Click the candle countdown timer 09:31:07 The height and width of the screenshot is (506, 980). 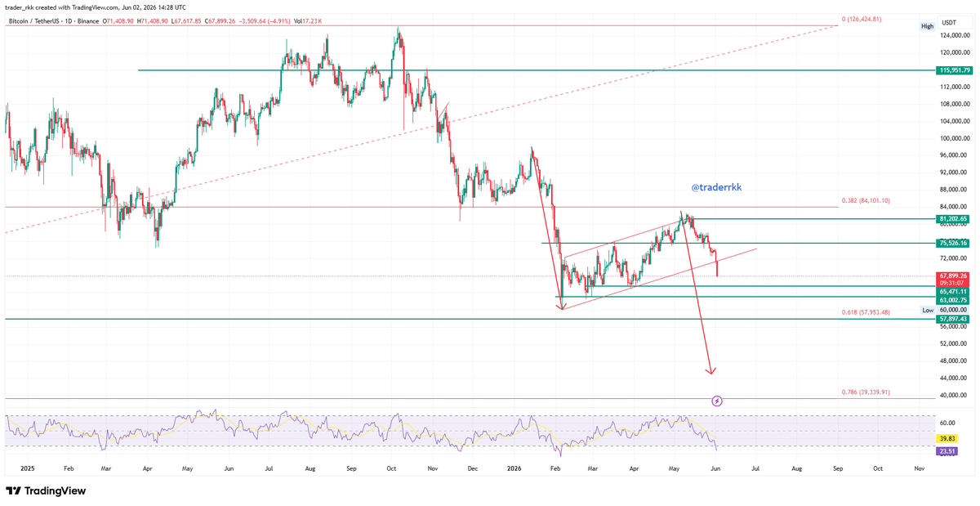point(951,284)
